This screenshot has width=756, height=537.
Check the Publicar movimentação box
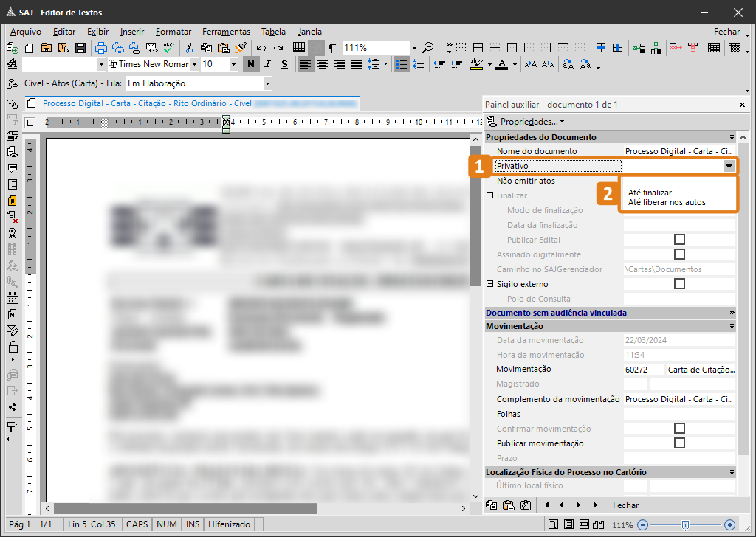679,443
